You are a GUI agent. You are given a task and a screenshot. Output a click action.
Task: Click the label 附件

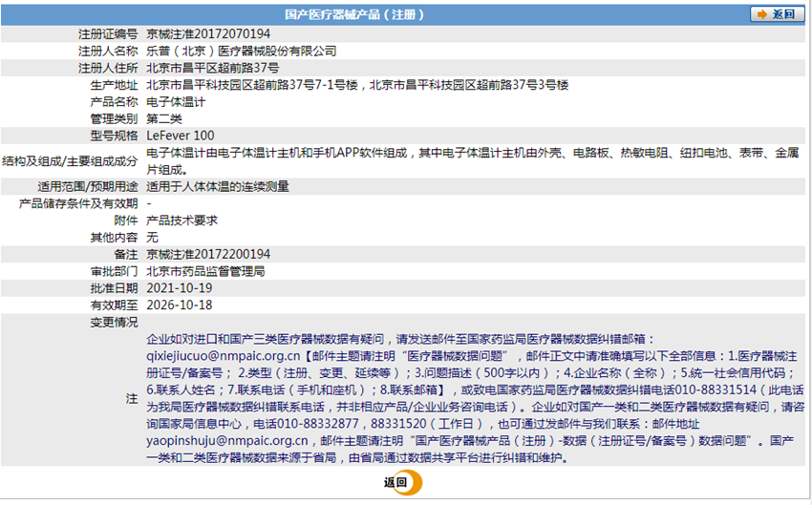point(126,221)
